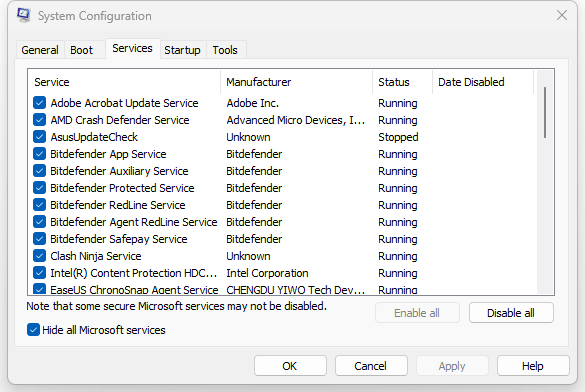Select the Adobe Acrobat Update Service name
Viewport: 585px width, 392px height.
pos(124,103)
